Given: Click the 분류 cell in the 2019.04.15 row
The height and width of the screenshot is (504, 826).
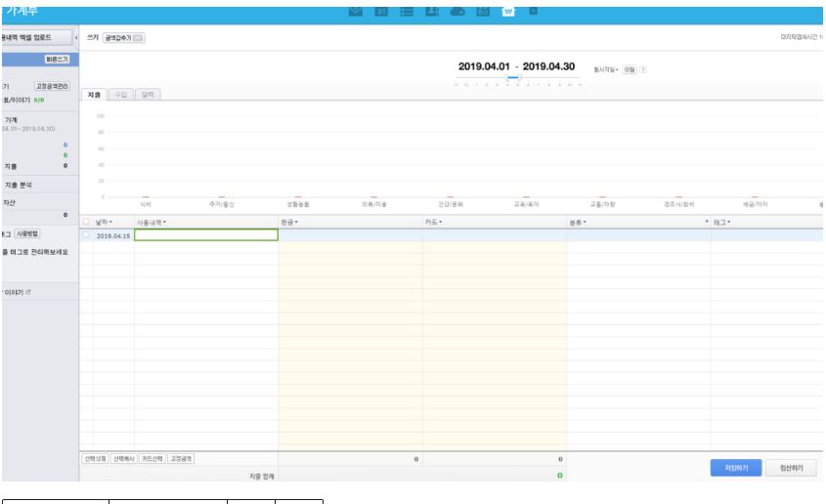Looking at the screenshot, I should [x=638, y=235].
